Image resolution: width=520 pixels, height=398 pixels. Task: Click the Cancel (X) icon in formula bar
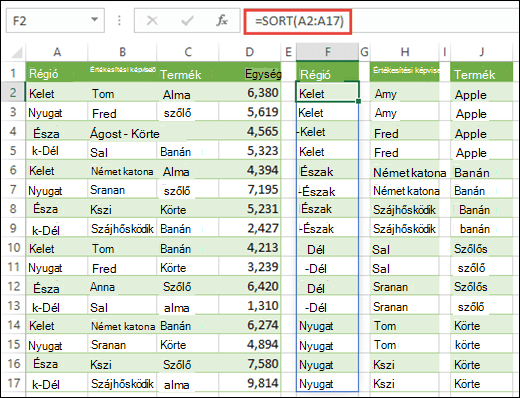coord(152,21)
